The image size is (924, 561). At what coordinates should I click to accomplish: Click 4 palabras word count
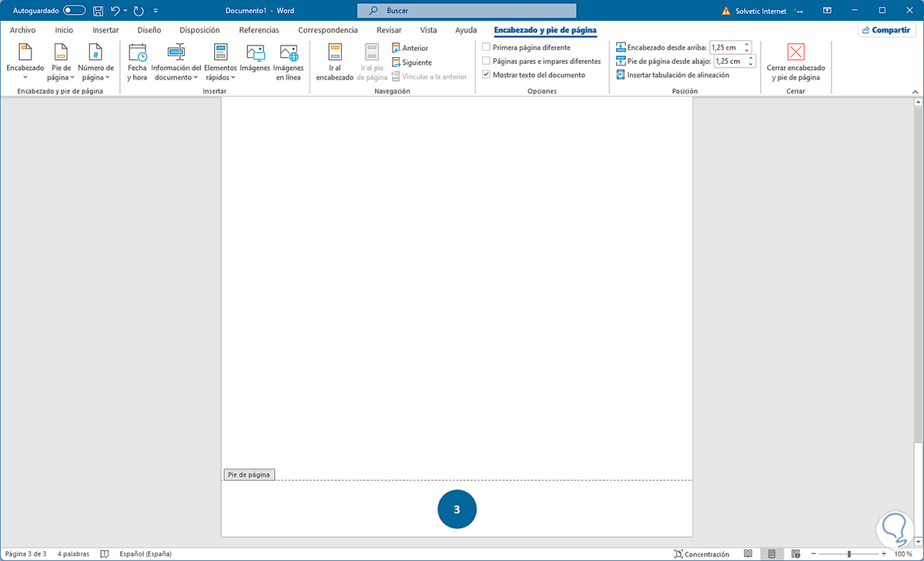point(72,553)
